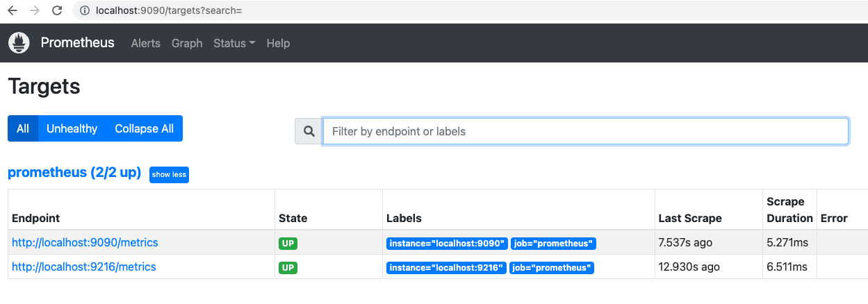Click the 7.537s ago last scrape value
868x304 pixels.
click(685, 243)
